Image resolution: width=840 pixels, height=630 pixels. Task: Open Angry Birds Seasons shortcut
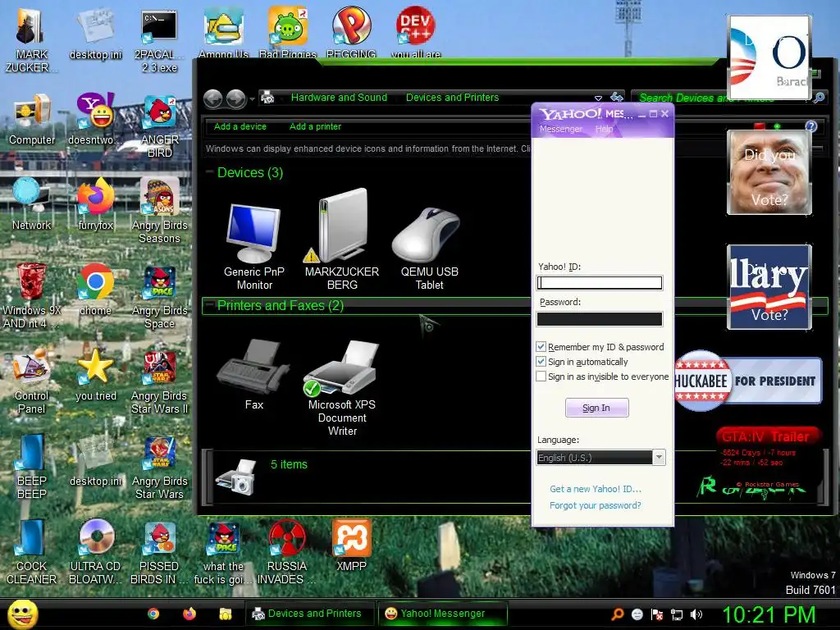159,211
